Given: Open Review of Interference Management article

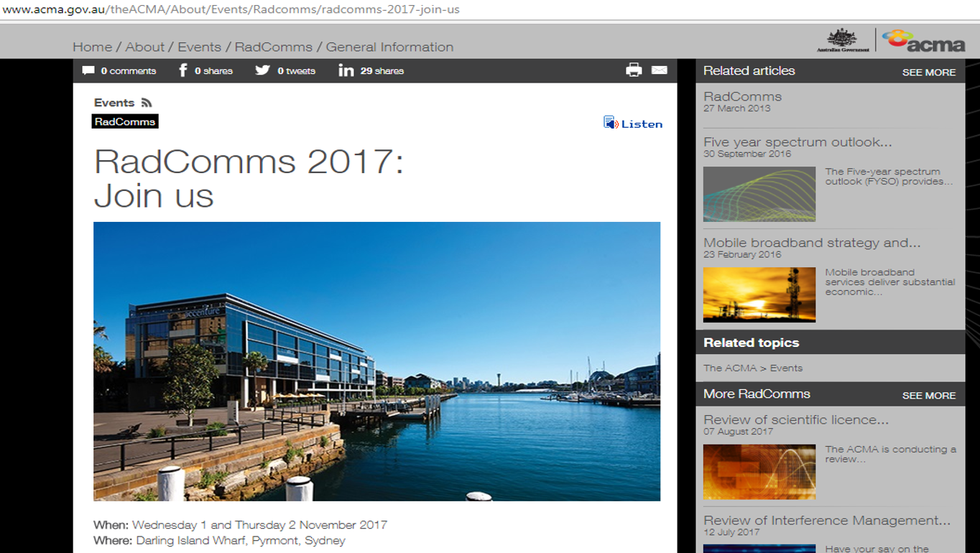Looking at the screenshot, I should 827,520.
